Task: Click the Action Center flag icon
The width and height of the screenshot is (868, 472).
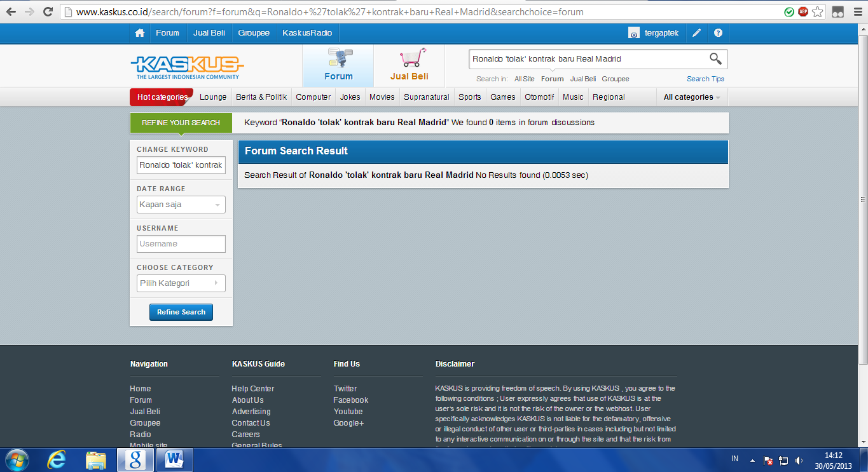Action: pos(768,460)
